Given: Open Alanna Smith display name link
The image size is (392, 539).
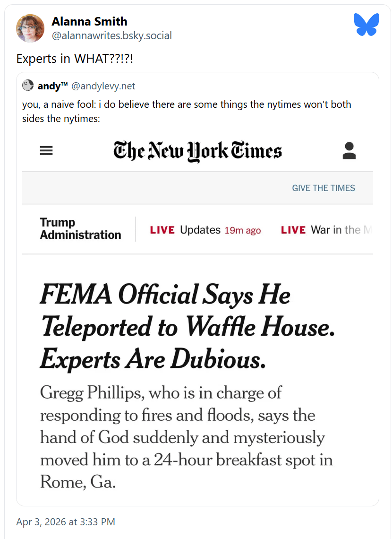Looking at the screenshot, I should click(89, 21).
